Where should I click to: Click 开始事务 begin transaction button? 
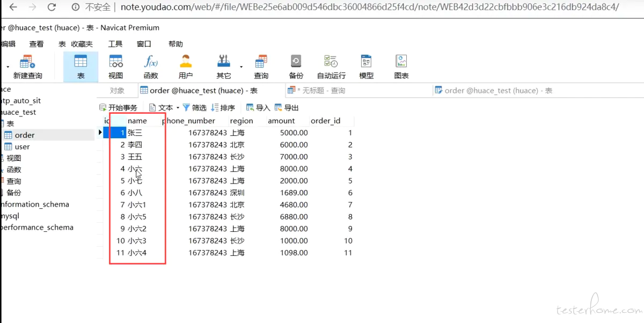(118, 108)
